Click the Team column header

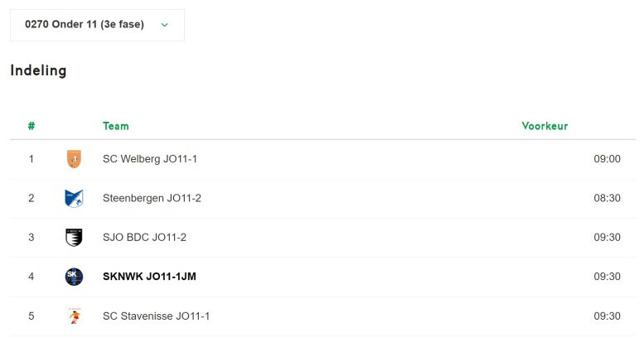[116, 126]
